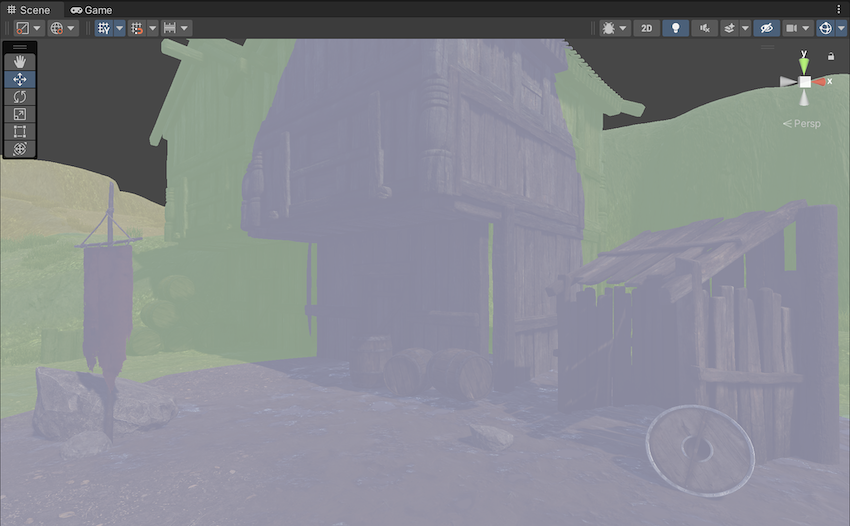Open the scene camera settings dropdown

click(797, 28)
